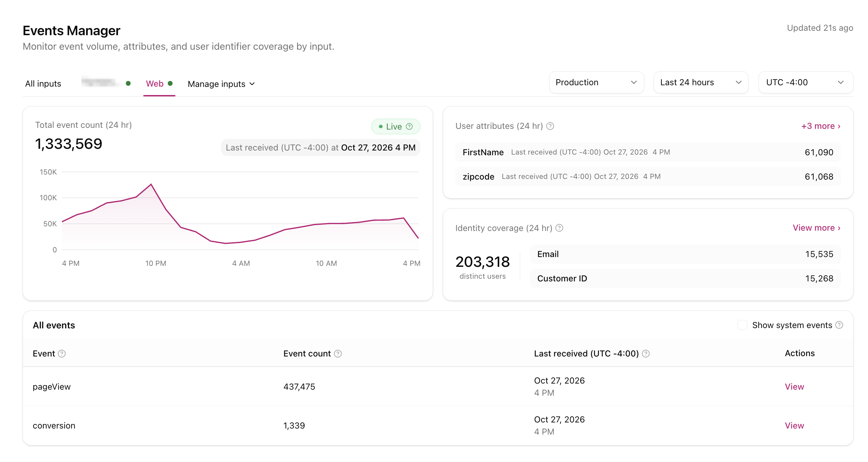Click the Show system events help icon
The image size is (868, 462).
[x=839, y=325]
